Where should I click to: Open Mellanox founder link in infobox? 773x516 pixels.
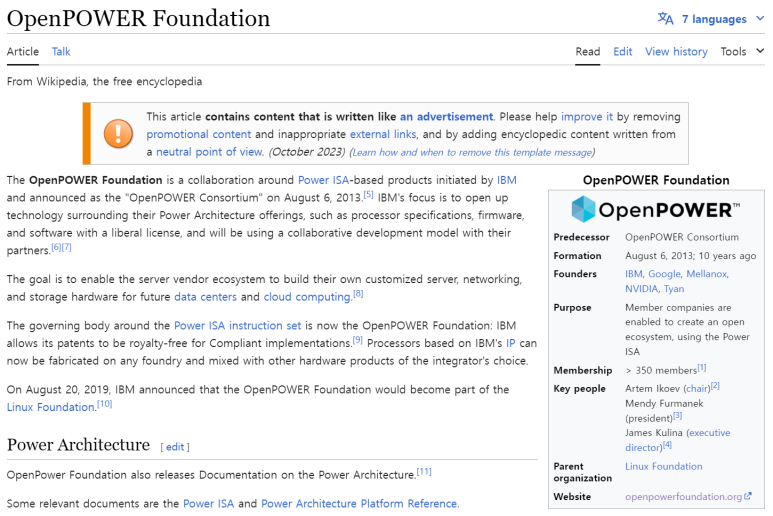coord(706,274)
